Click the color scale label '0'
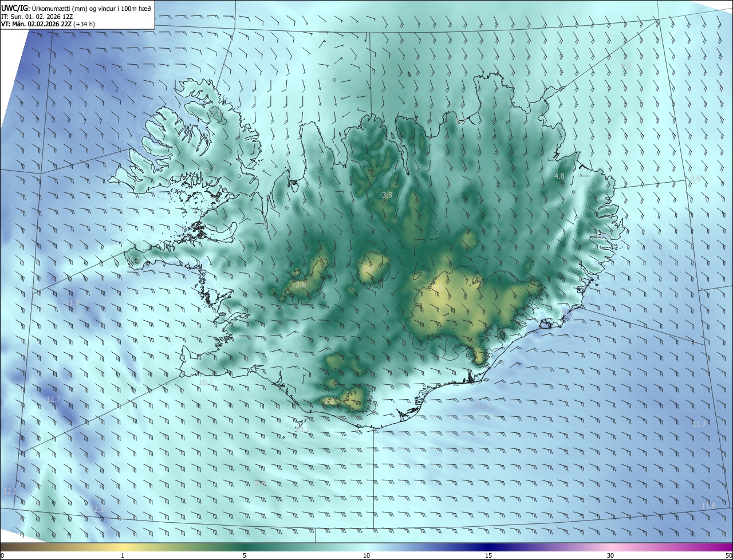 2,555
